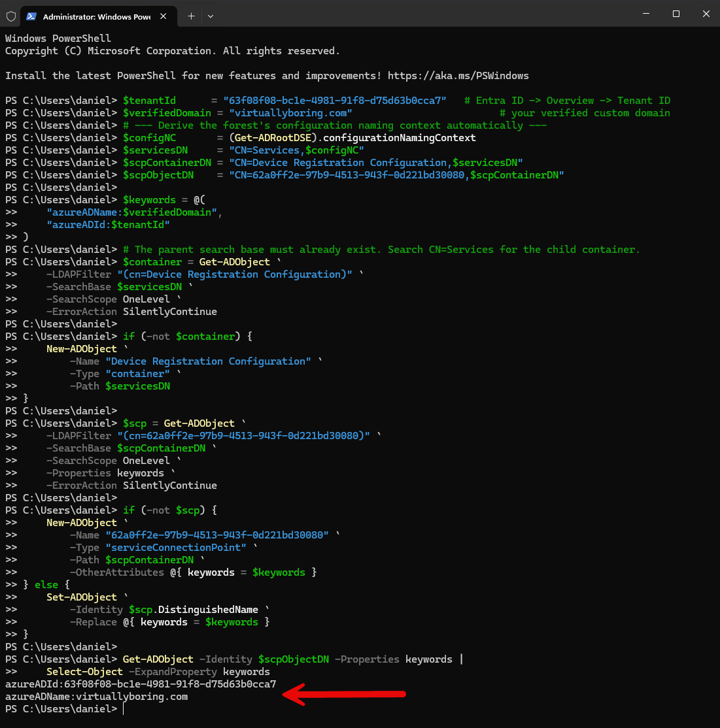Click the "# Entra ID -> Overview -> Tenant ID" comment
The width and height of the screenshot is (720, 728).
(x=567, y=101)
